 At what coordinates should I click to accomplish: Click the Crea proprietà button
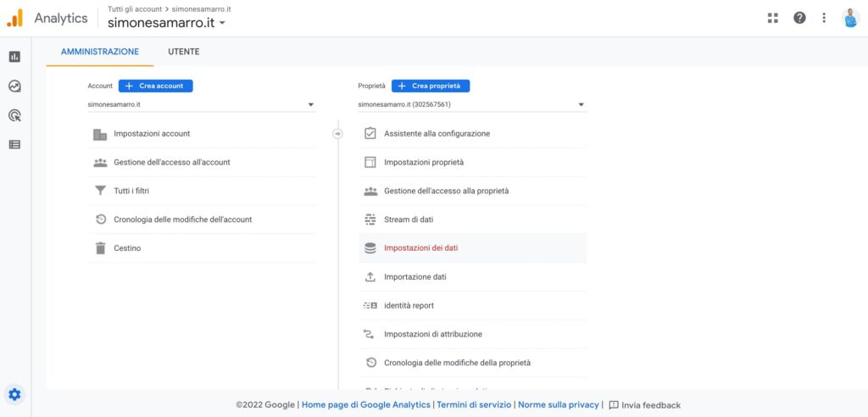click(431, 86)
